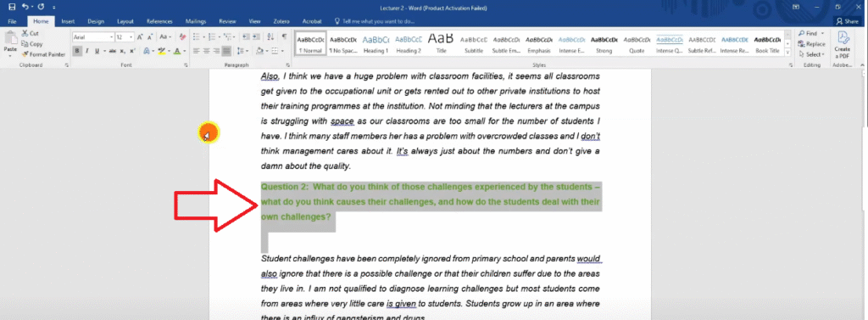Activate the Format Painter
The height and width of the screenshot is (320, 868).
click(x=43, y=54)
